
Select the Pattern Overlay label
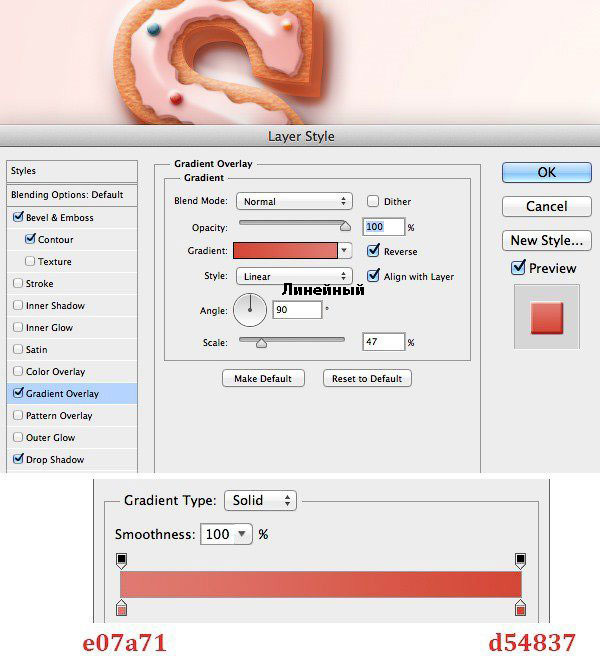click(59, 416)
